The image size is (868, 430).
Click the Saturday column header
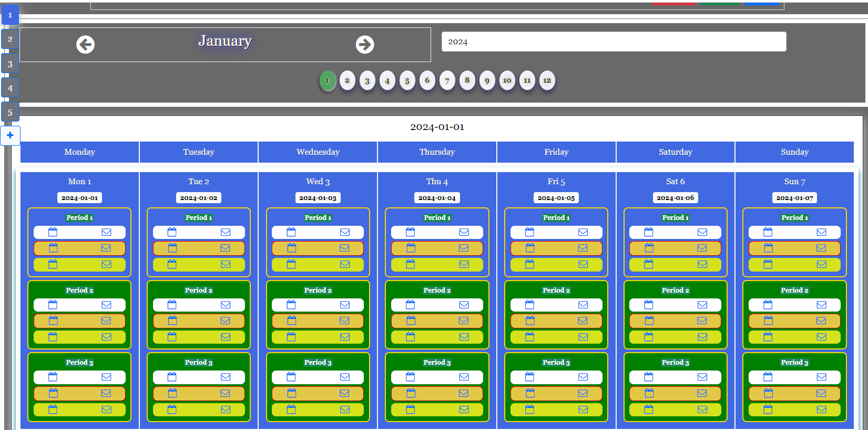[x=676, y=152]
